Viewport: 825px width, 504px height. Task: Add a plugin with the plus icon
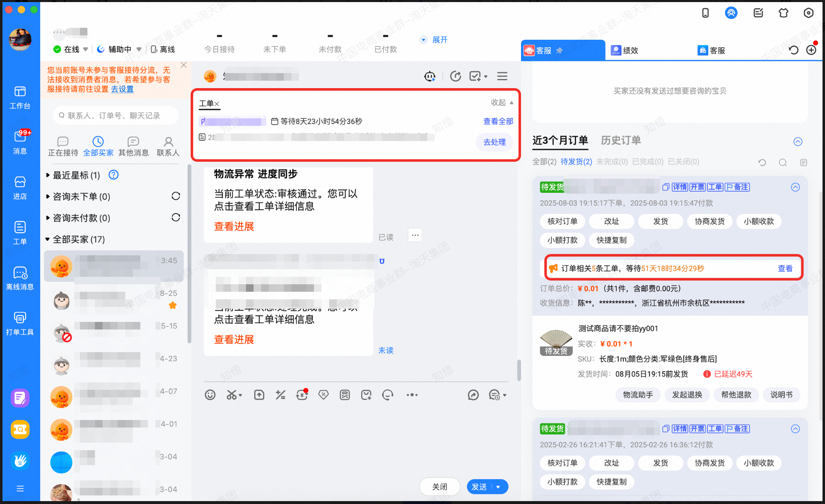(811, 50)
